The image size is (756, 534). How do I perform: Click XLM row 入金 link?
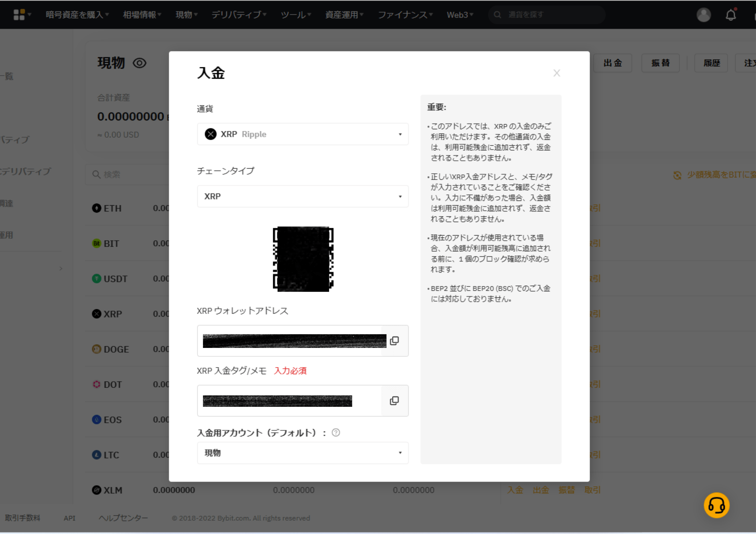[515, 490]
